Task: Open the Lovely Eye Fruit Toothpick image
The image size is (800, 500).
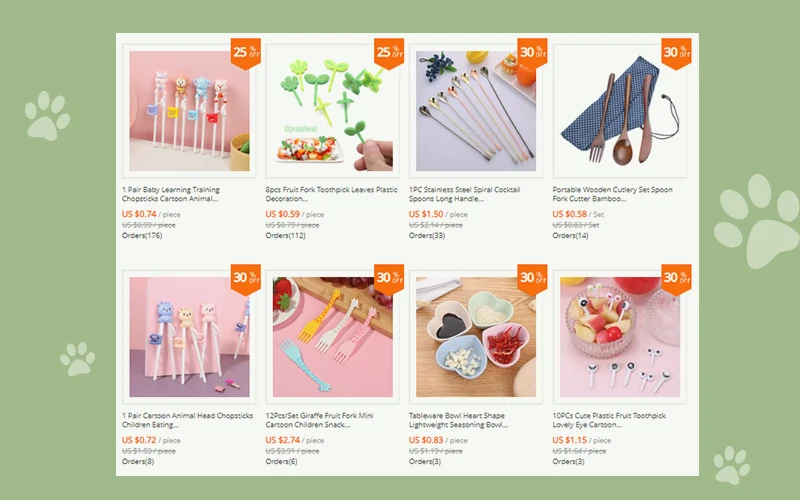Action: tap(620, 337)
